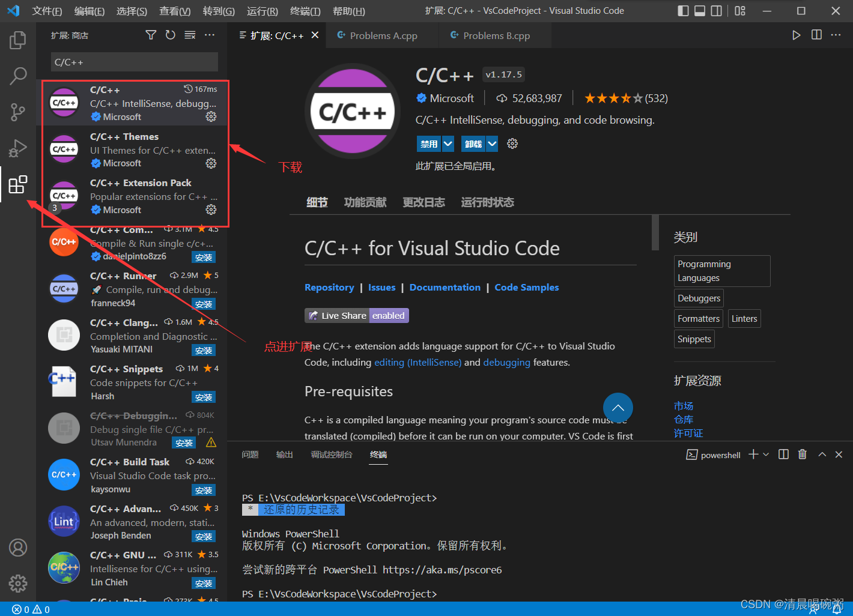
Task: Create new terminal with plus icon
Action: click(753, 454)
